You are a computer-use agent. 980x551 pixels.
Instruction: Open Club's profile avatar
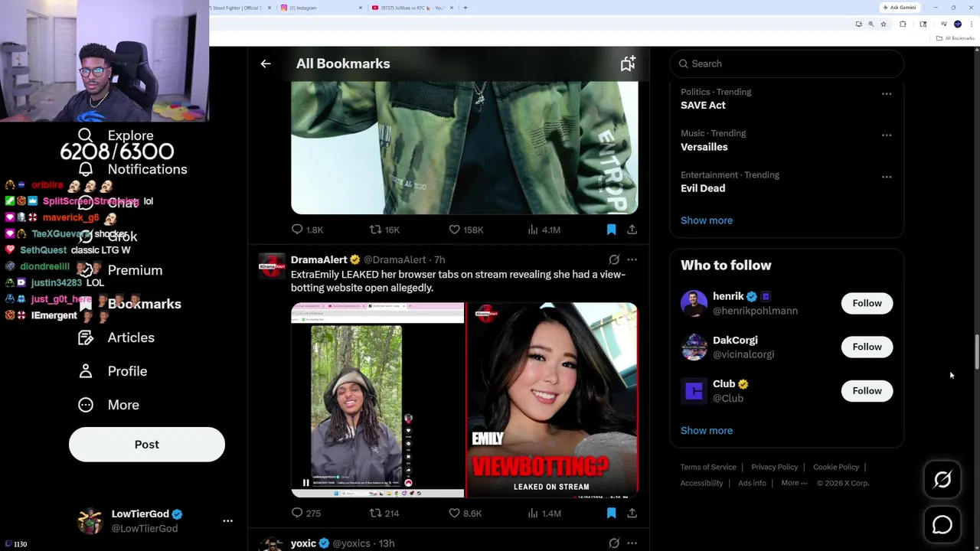pyautogui.click(x=694, y=391)
